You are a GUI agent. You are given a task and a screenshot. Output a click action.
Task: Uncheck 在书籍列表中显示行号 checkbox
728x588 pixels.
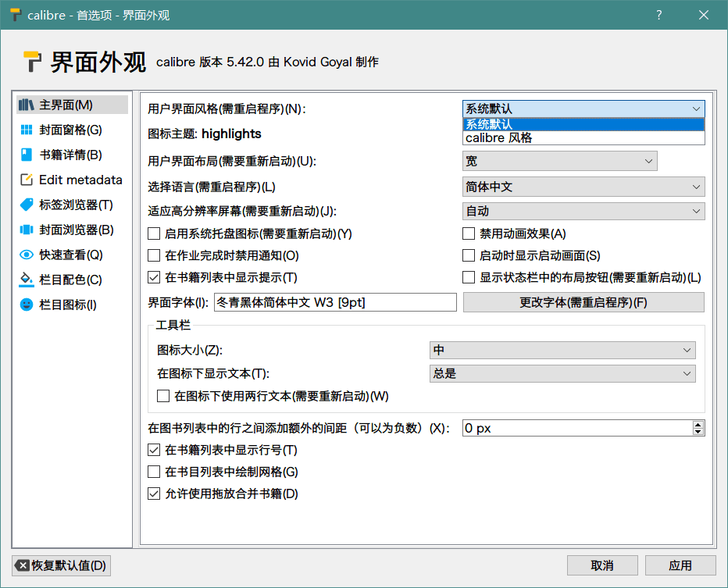(154, 450)
